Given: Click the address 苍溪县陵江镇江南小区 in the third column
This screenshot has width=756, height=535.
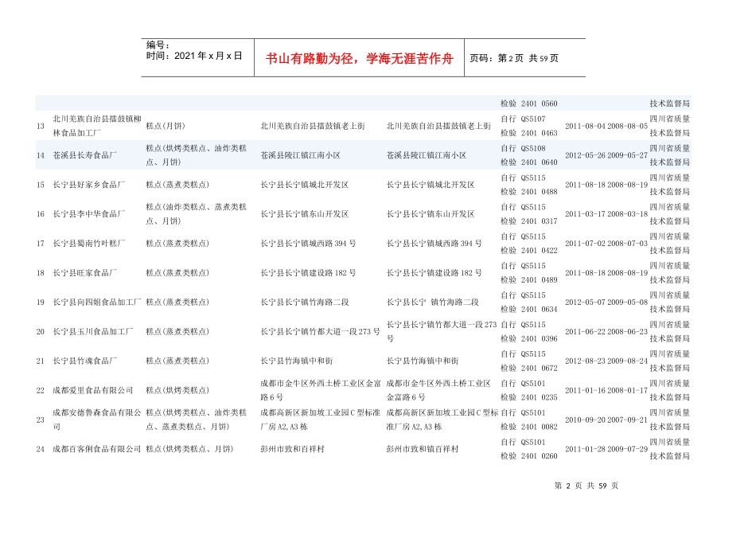Looking at the screenshot, I should coord(300,155).
